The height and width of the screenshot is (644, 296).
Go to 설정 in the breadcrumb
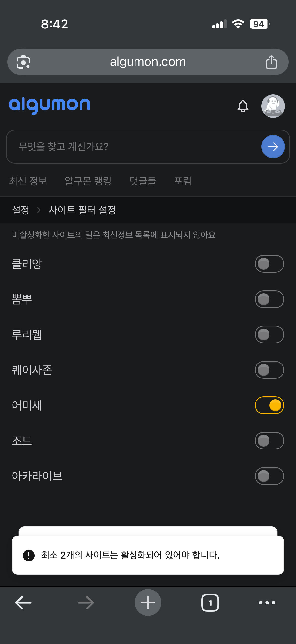tap(21, 210)
